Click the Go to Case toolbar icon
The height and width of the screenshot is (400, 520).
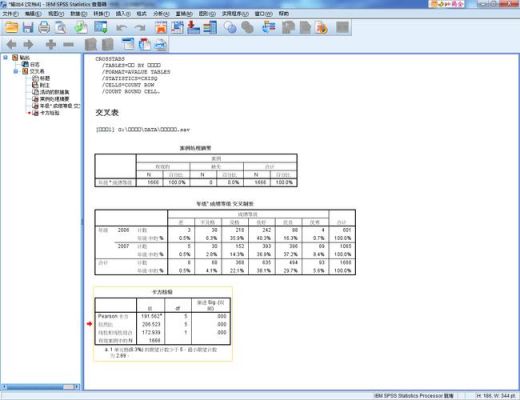click(x=177, y=27)
